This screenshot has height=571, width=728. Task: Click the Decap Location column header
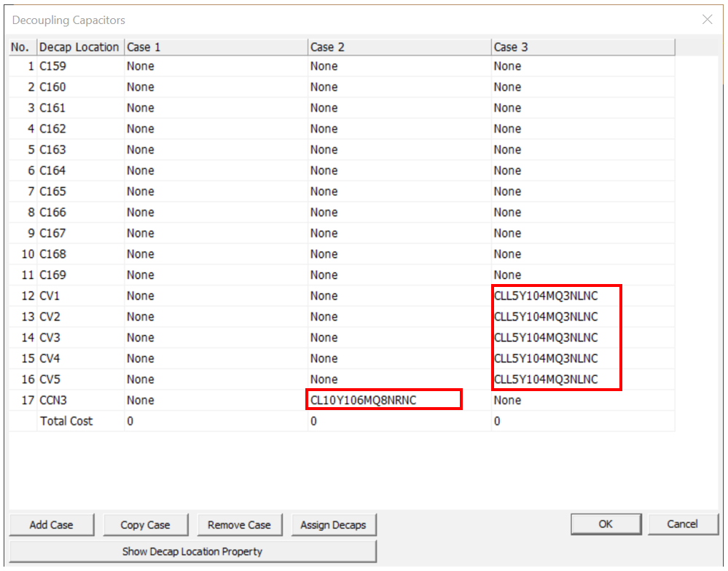[x=79, y=47]
